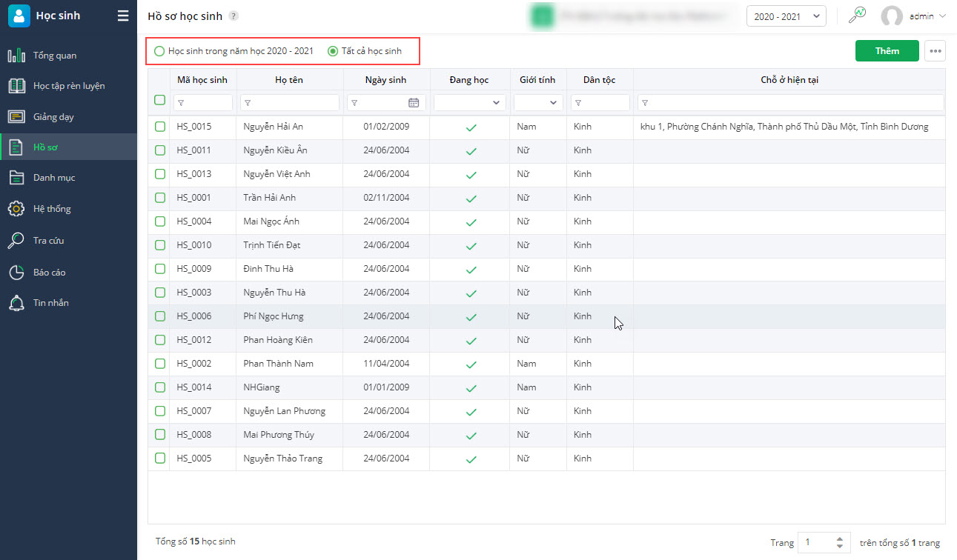This screenshot has width=957, height=560.
Task: Go to Báo cáo in the sidebar
Action: [x=49, y=273]
